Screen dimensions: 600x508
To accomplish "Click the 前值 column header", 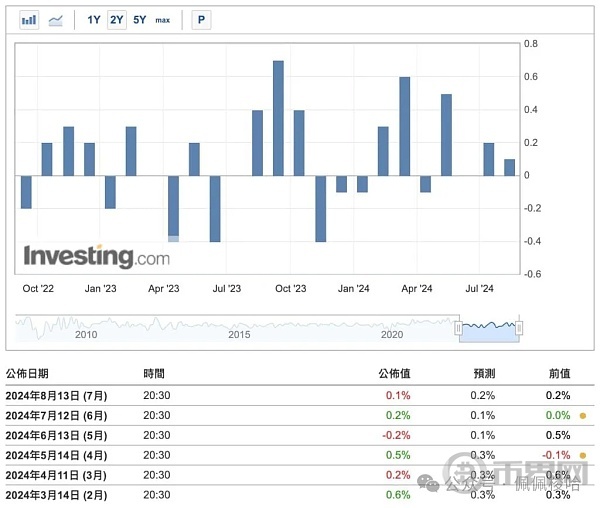I will coord(560,373).
